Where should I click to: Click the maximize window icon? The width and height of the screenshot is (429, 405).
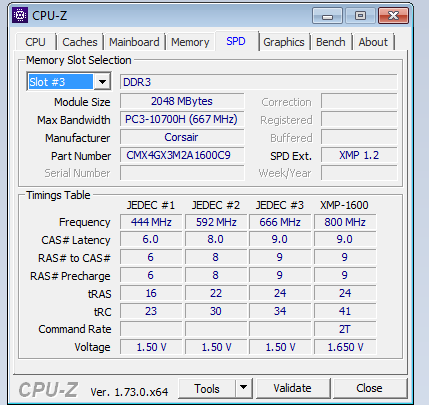click(x=360, y=16)
